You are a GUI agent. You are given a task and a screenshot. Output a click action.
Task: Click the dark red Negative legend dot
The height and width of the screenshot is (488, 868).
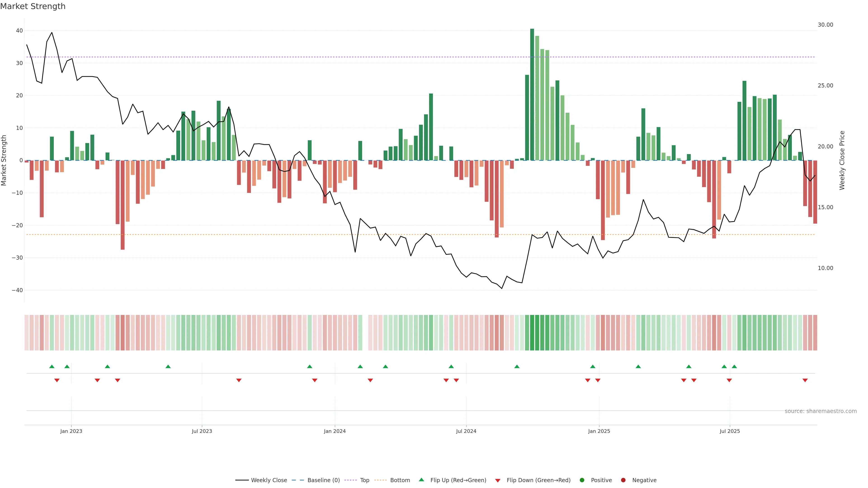point(623,480)
